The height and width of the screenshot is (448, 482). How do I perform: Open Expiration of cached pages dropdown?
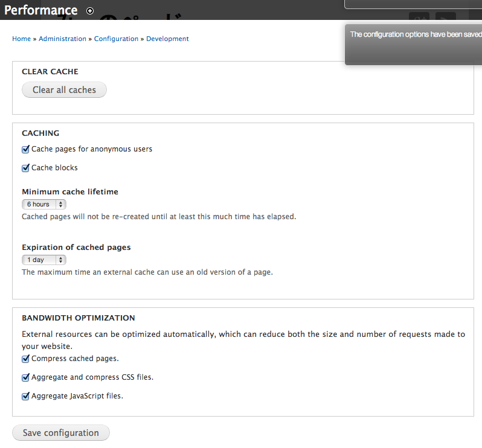(x=43, y=260)
